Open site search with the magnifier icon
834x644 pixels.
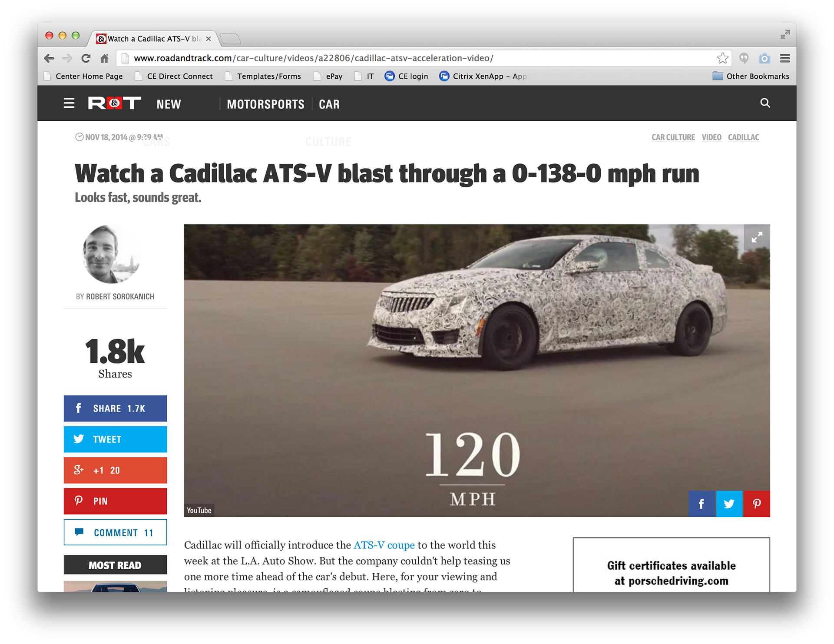pyautogui.click(x=765, y=103)
